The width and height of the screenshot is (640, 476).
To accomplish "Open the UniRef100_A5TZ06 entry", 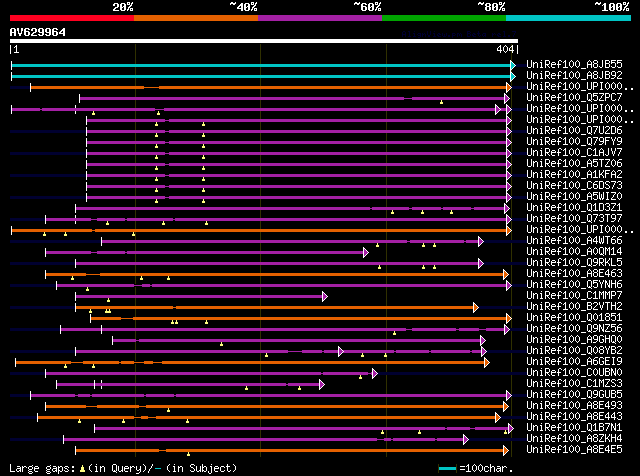I will (574, 164).
